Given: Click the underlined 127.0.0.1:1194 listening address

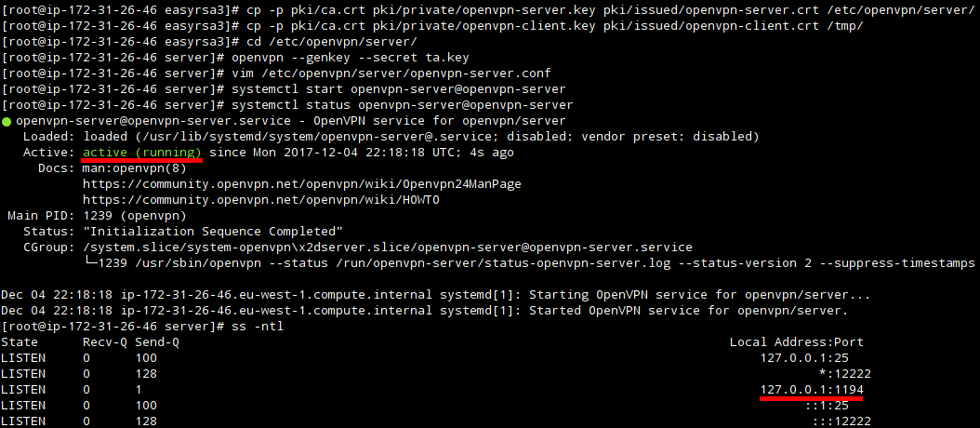Looking at the screenshot, I should pos(811,391).
